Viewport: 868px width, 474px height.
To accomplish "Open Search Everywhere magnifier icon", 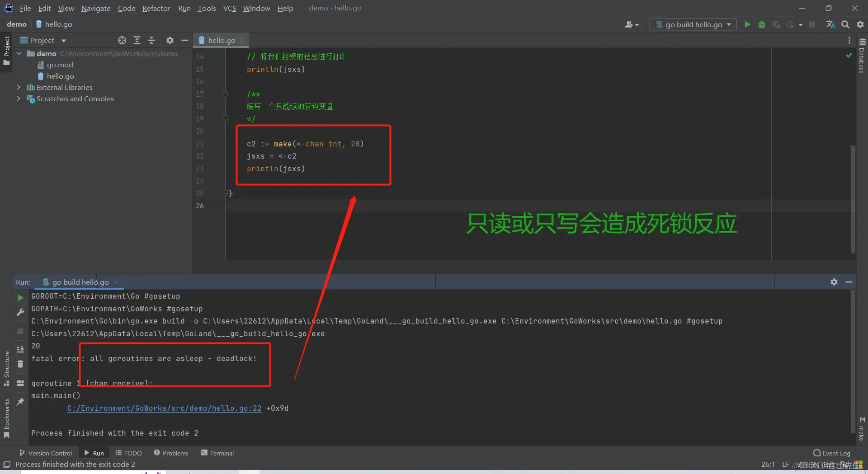I will [x=845, y=24].
